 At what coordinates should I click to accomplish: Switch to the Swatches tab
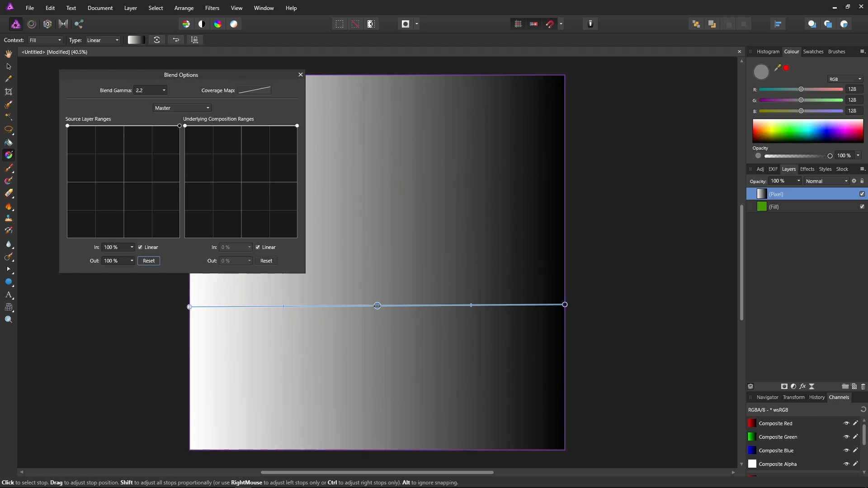(813, 52)
